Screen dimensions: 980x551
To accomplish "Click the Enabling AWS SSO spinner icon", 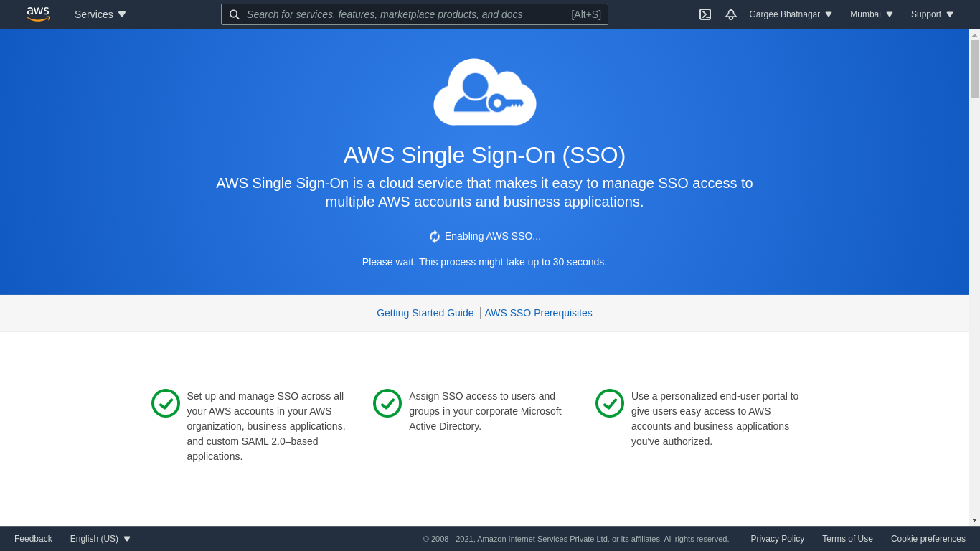I will tap(435, 237).
